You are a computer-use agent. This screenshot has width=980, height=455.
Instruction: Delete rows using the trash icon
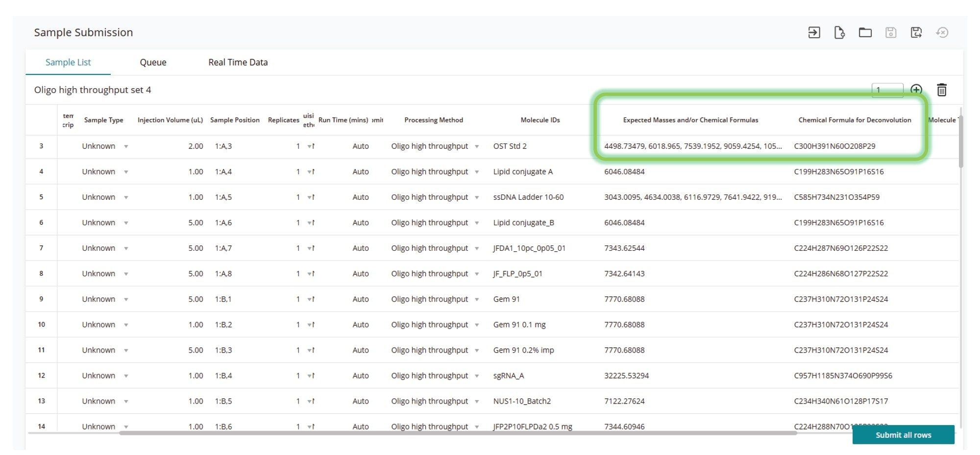(x=942, y=90)
